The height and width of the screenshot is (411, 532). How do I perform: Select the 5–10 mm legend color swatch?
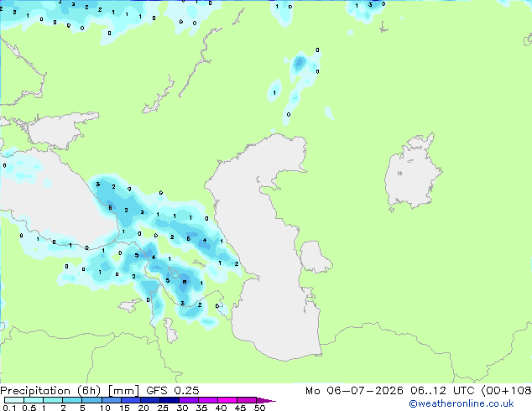point(91,400)
